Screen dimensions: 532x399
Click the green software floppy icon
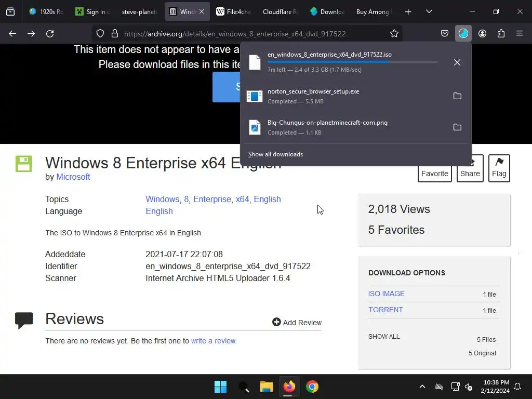tap(24, 164)
